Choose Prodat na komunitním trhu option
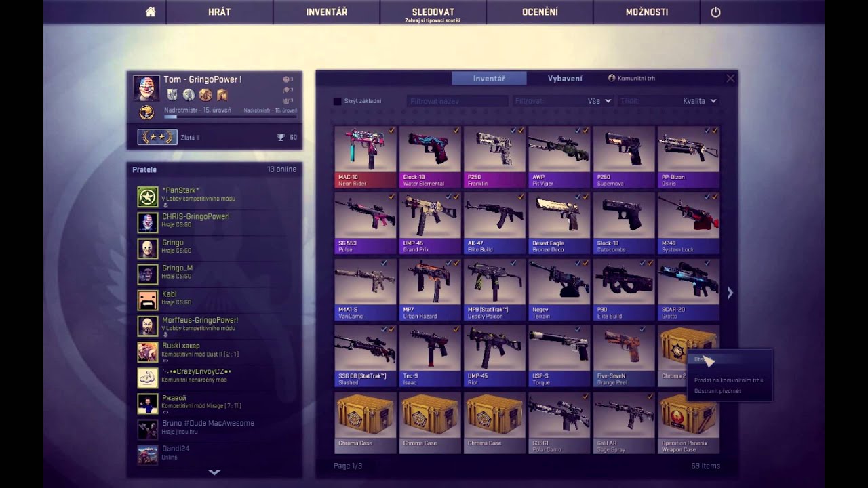Viewport: 868px width, 488px height. click(728, 380)
